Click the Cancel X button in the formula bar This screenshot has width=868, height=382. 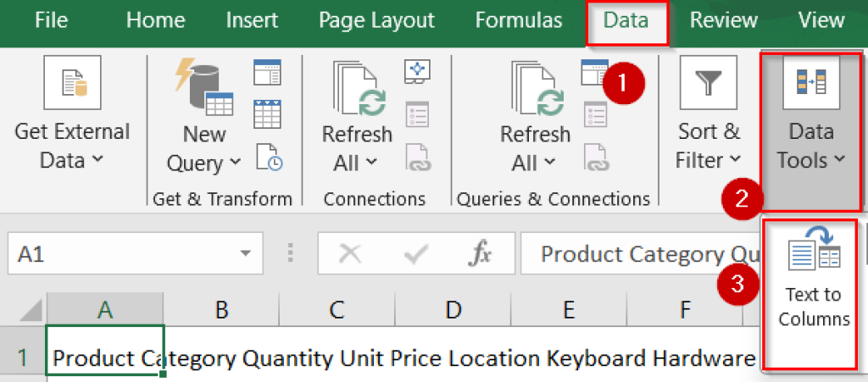349,254
